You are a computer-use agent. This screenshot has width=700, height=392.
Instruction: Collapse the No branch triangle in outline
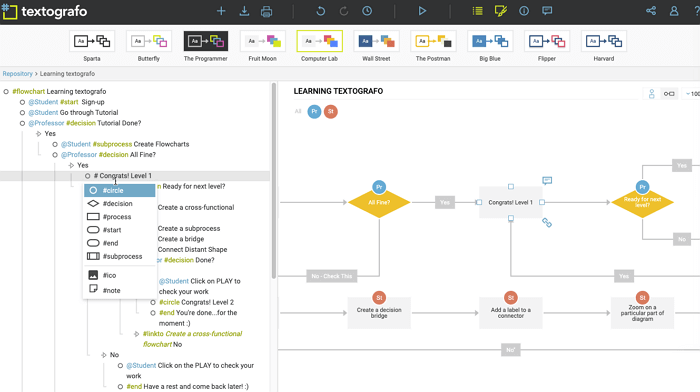(104, 355)
